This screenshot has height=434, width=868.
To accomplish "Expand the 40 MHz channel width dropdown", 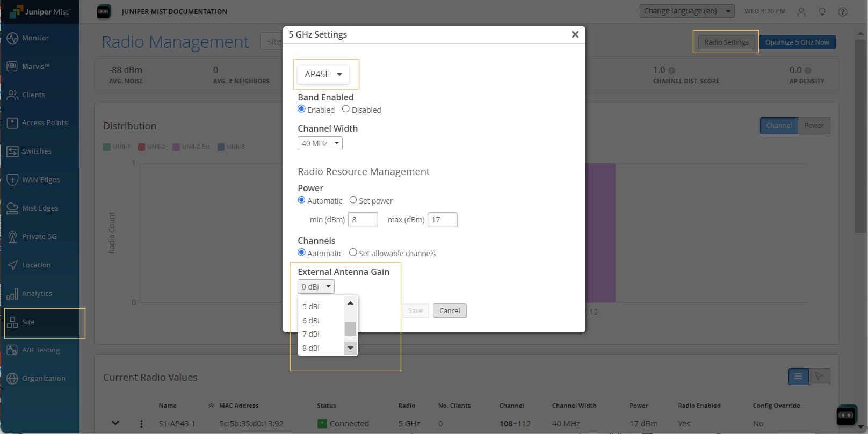I will click(320, 143).
